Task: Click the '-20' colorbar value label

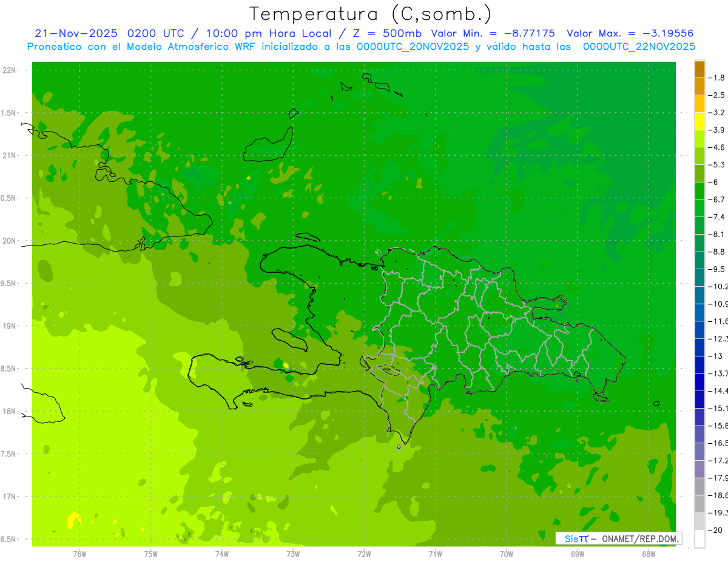Action: tap(715, 530)
